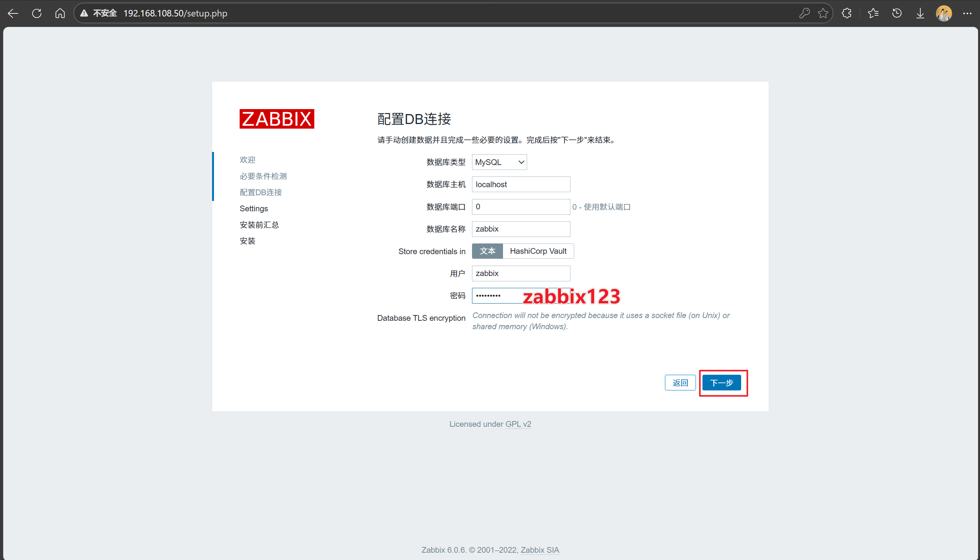Select 文本 credentials storage option
The height and width of the screenshot is (560, 980).
[x=487, y=251]
